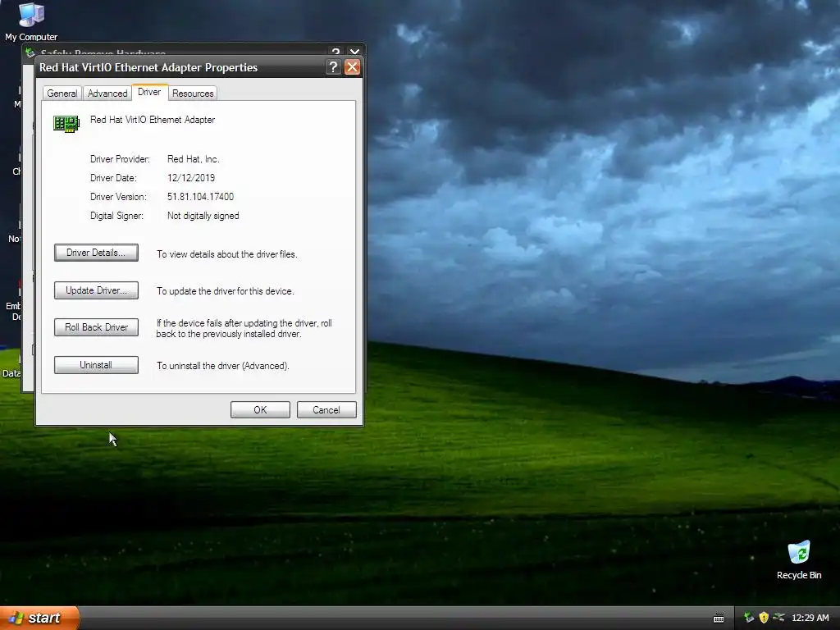Screen dimensions: 840x630
Task: Click the device name 'Red Hat VirtIO Ethernet Adapter'
Action: 152,120
